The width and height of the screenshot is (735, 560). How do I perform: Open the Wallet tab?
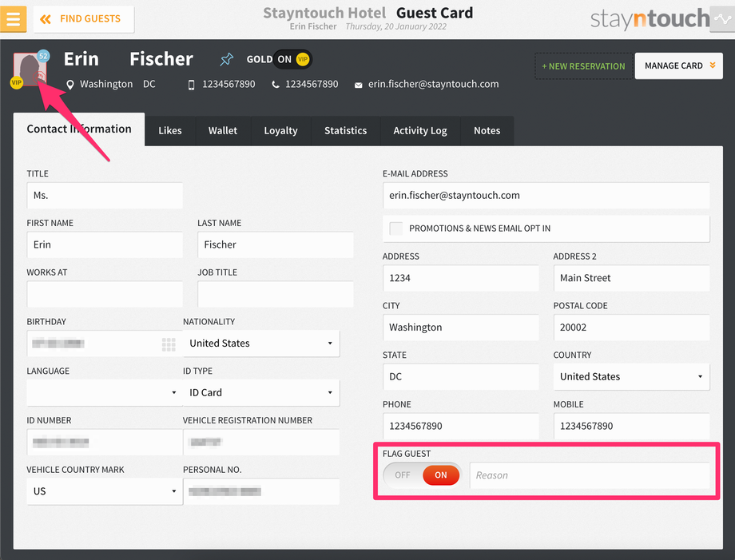tap(223, 131)
